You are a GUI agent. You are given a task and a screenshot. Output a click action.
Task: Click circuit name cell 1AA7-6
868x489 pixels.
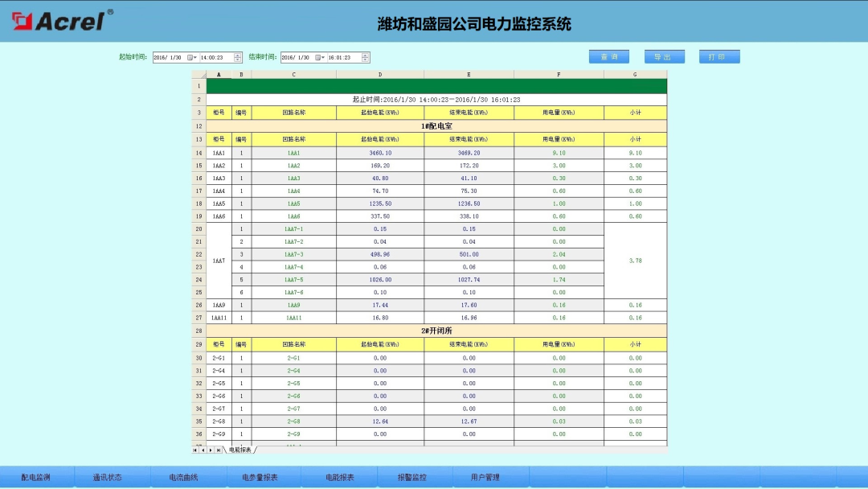click(293, 293)
